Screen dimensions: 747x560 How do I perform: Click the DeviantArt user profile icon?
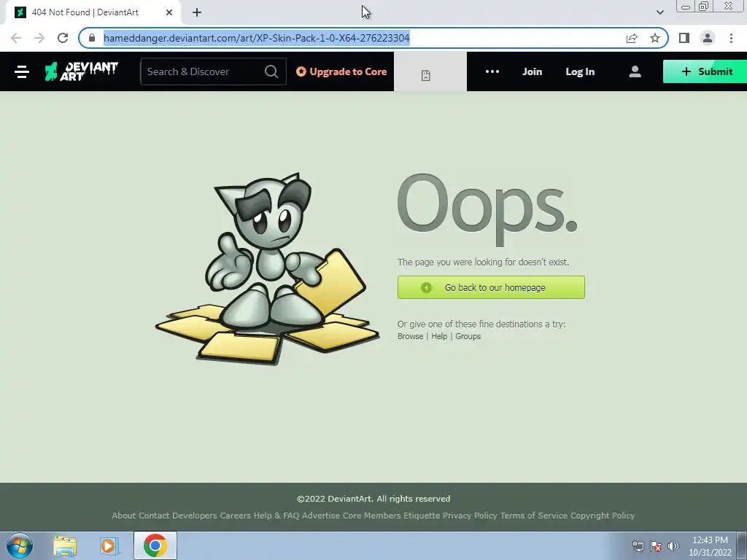(635, 72)
